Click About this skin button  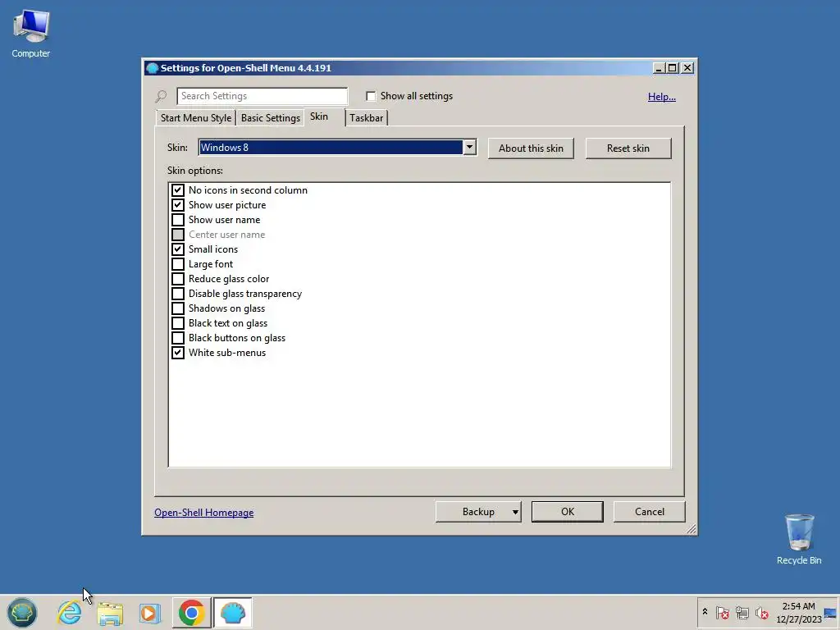tap(531, 148)
